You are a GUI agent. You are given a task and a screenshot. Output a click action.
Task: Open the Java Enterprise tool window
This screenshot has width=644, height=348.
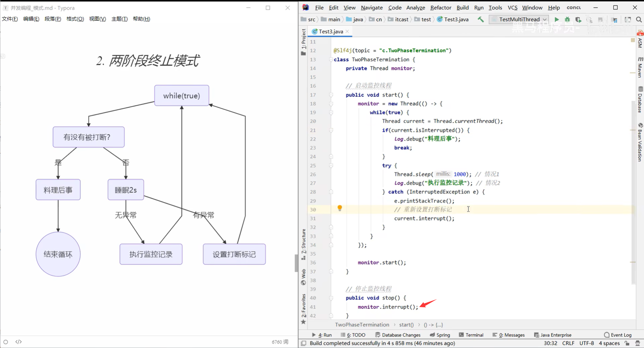point(552,335)
